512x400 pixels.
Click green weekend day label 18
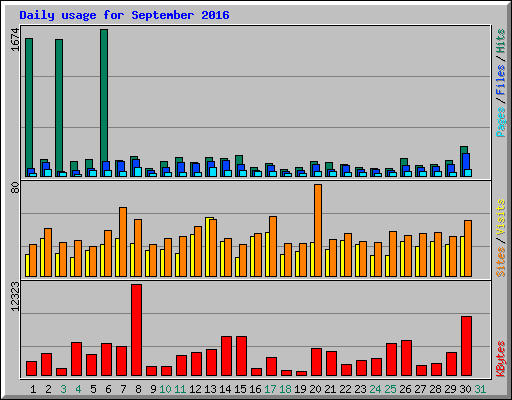click(x=285, y=389)
